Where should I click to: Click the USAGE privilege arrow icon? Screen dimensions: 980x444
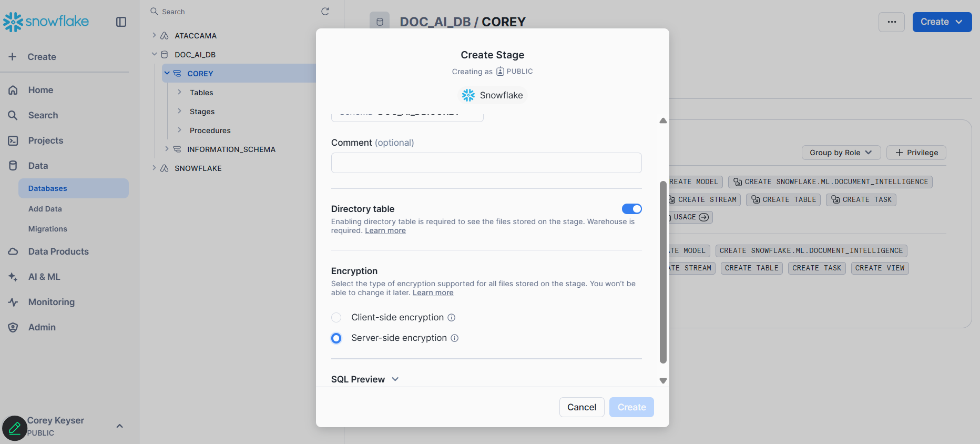[703, 217]
